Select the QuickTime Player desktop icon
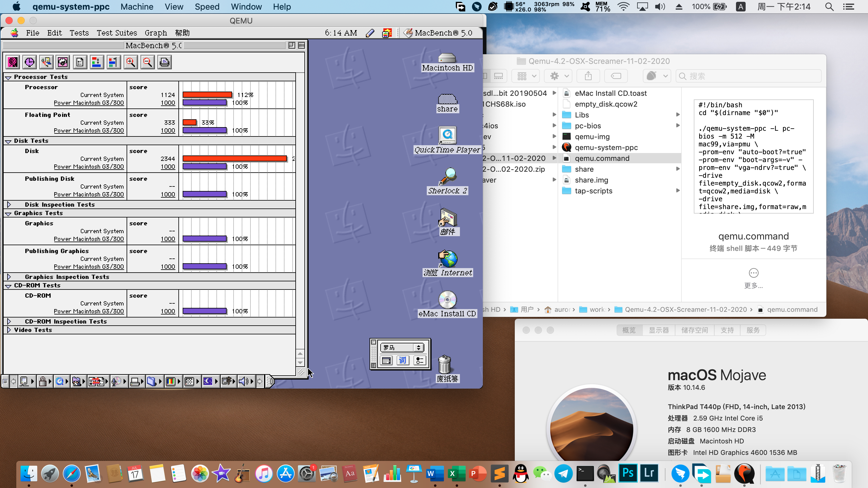Viewport: 868px width, 488px height. [x=447, y=140]
